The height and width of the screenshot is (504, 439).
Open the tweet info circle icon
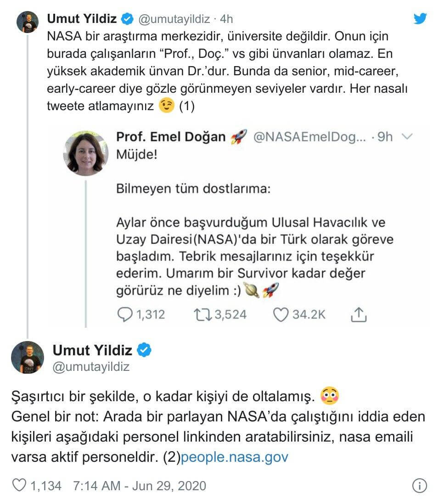[419, 486]
